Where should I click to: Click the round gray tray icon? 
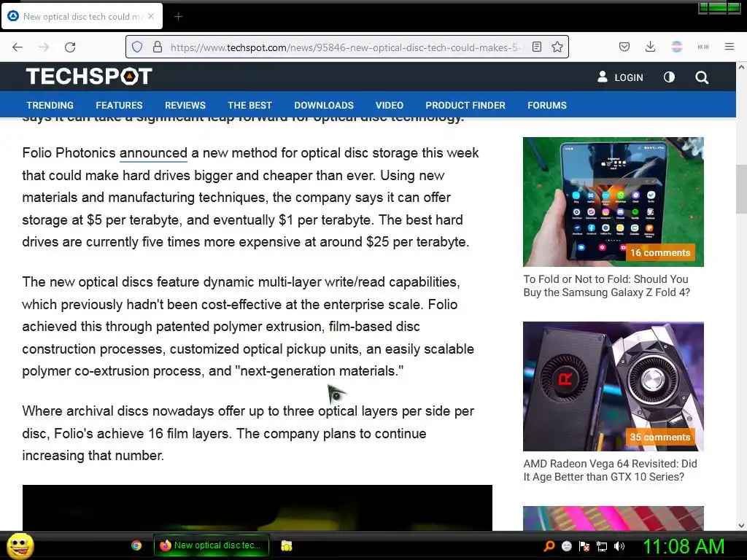566,546
